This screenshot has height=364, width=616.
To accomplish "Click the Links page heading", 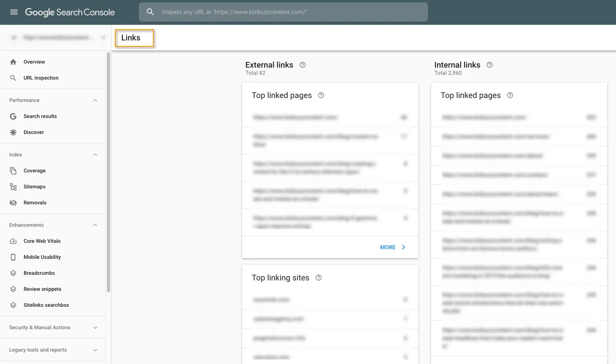I will [x=131, y=38].
